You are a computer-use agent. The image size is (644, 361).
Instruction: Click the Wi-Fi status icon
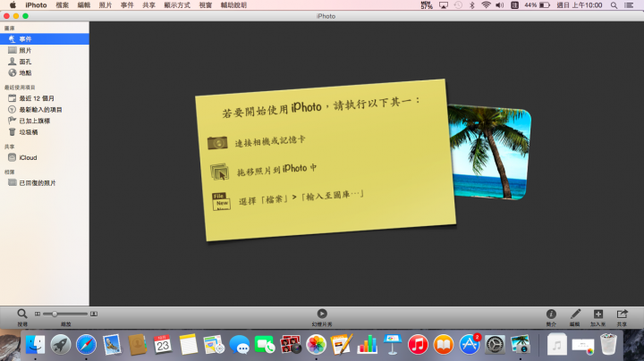click(x=486, y=5)
